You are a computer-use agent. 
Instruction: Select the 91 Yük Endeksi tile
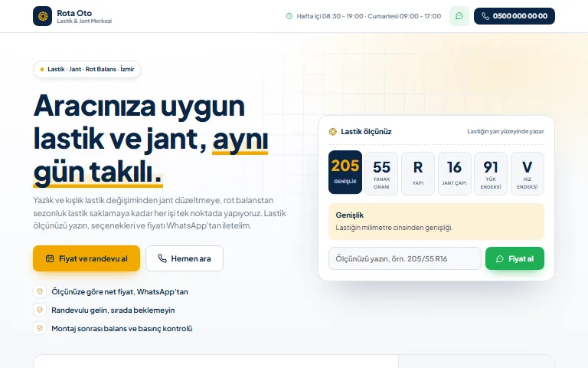click(491, 173)
